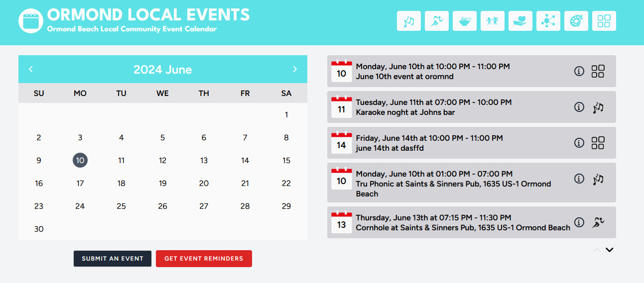Open the Ormond Local Events calendar logo
Viewport: 644px width, 283px height.
click(x=31, y=21)
